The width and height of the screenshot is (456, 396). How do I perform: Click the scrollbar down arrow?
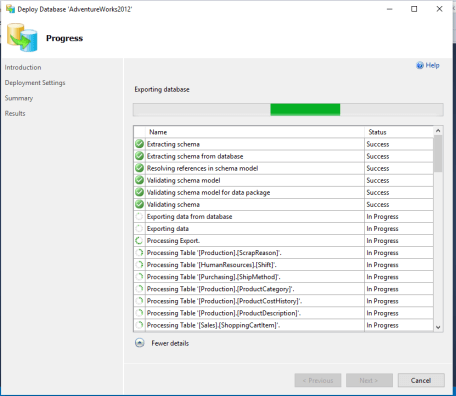(x=438, y=327)
